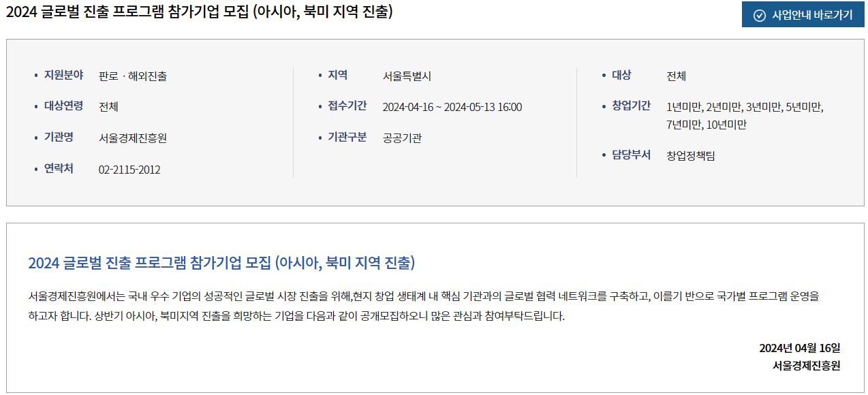
Task: Click the 대상연령 label
Action: pyautogui.click(x=63, y=106)
